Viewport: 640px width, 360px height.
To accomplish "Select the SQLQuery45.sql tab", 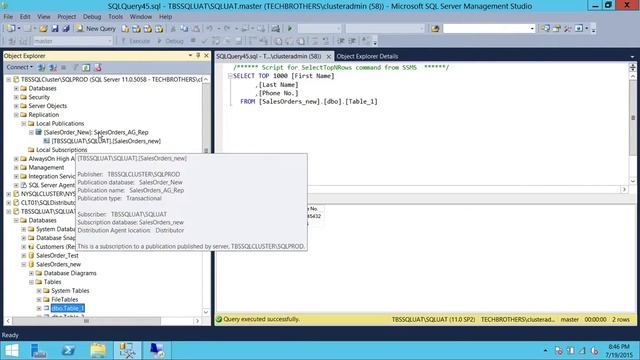I will click(269, 56).
